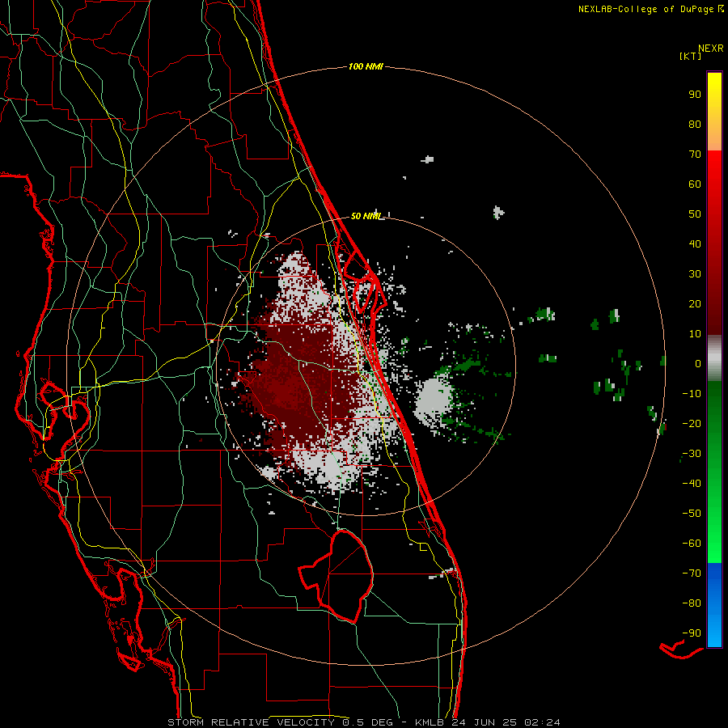Click the [KT] units label
This screenshot has width=728, height=728.
tap(690, 56)
